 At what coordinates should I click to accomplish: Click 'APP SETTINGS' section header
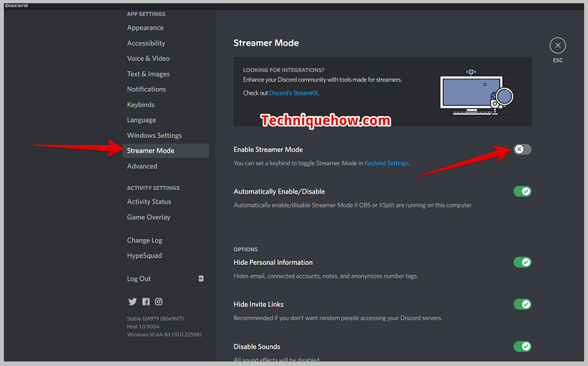pyautogui.click(x=146, y=14)
